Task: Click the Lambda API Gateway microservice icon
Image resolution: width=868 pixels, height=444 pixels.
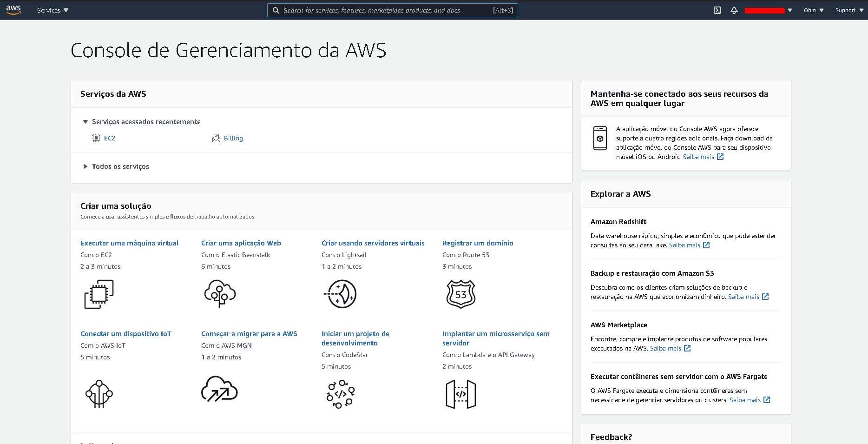Action: (461, 394)
